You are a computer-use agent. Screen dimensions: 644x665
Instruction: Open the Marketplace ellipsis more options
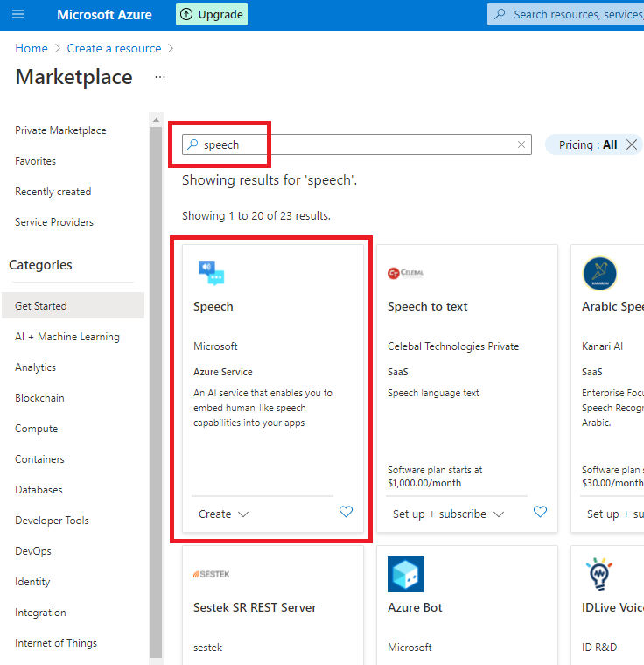coord(159,77)
